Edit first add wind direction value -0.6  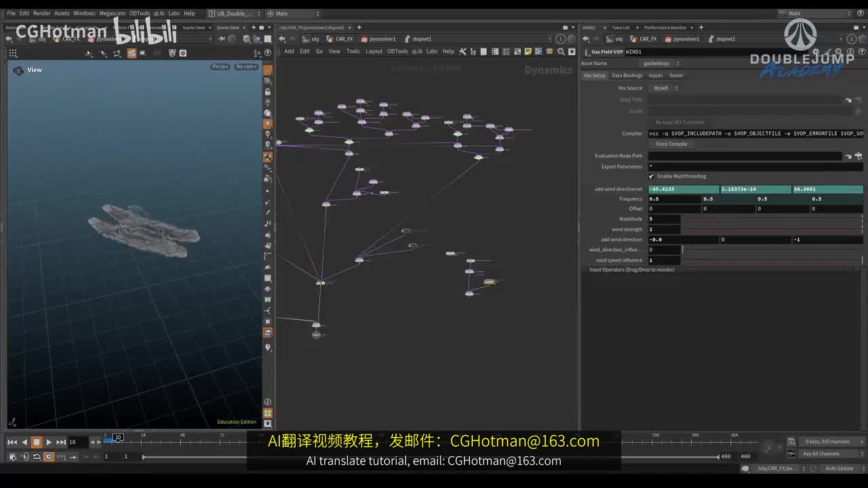[x=683, y=239]
